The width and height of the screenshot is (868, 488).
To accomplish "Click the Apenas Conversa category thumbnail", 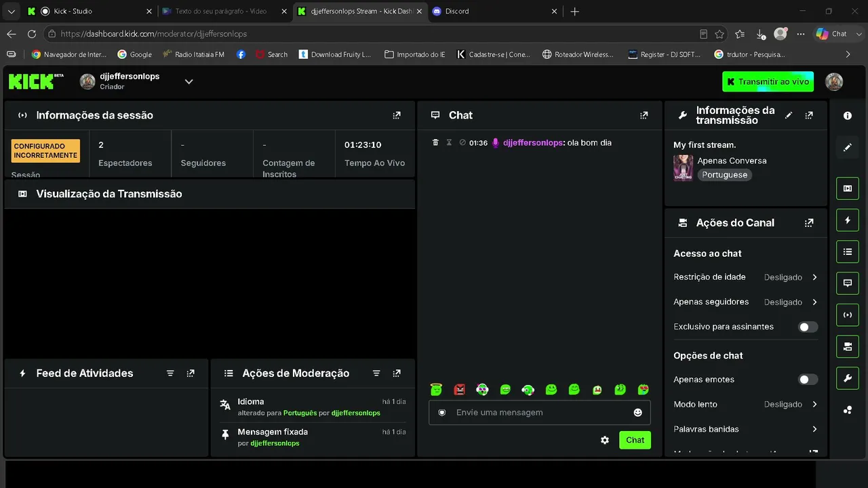I will (683, 167).
